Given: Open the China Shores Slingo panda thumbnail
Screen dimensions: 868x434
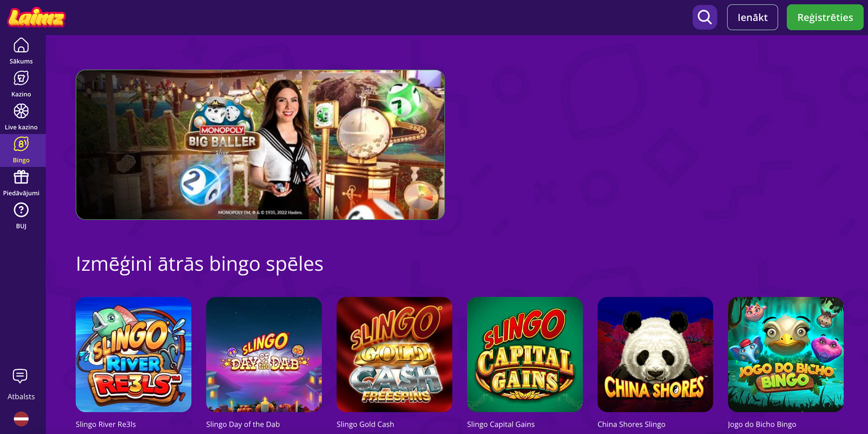Looking at the screenshot, I should (655, 355).
